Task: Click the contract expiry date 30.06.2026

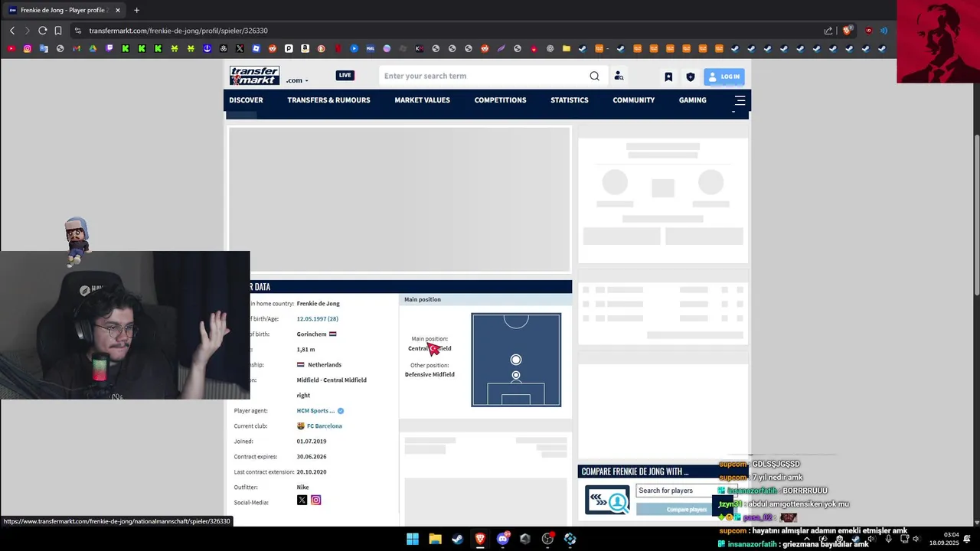Action: [x=312, y=456]
